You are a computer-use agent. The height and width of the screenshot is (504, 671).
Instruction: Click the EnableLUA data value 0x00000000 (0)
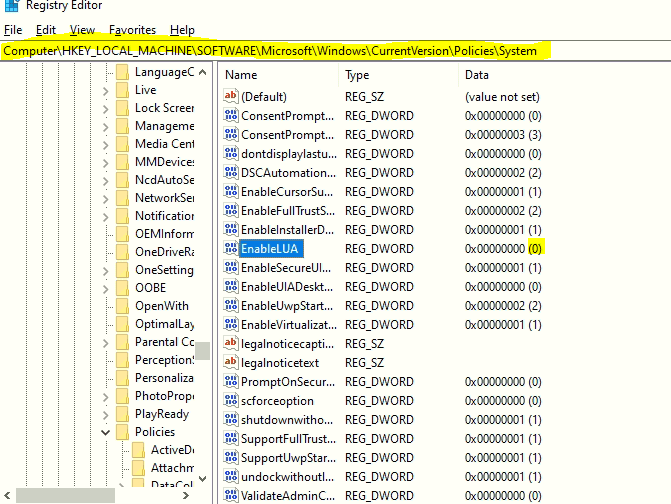[x=503, y=249]
